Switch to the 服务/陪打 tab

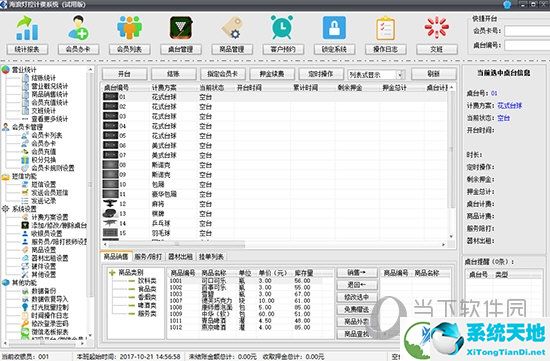pyautogui.click(x=148, y=256)
